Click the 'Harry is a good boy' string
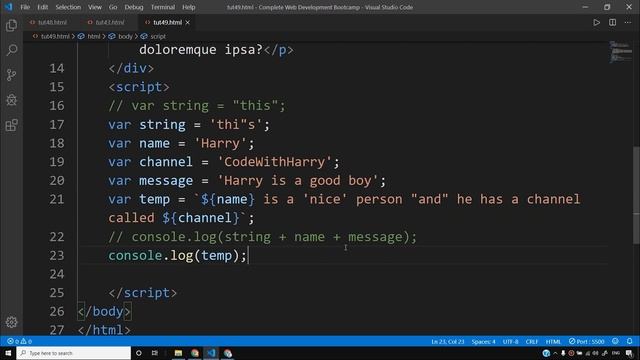The image size is (640, 360). pyautogui.click(x=298, y=181)
